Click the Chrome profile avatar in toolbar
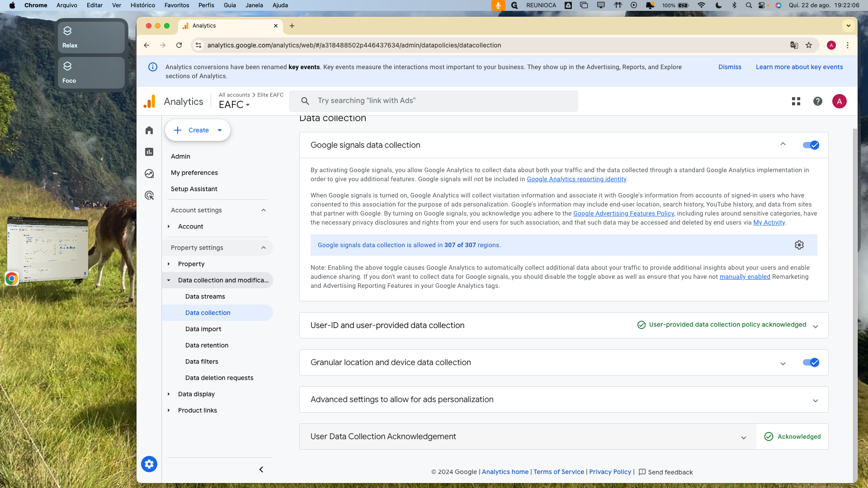 click(x=831, y=45)
